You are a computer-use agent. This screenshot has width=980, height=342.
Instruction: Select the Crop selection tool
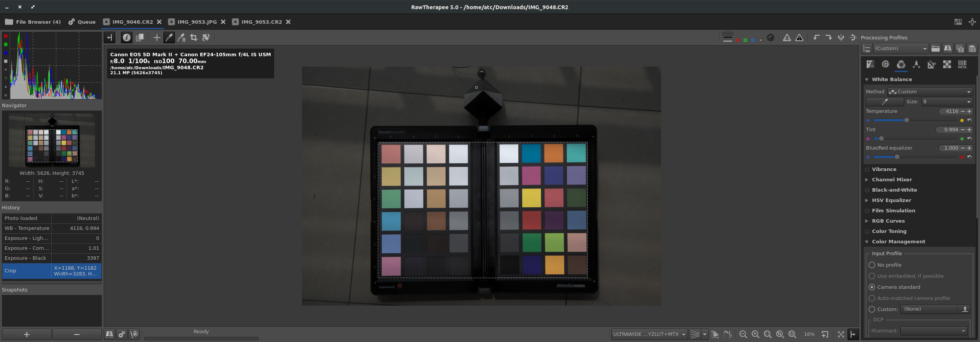click(194, 37)
